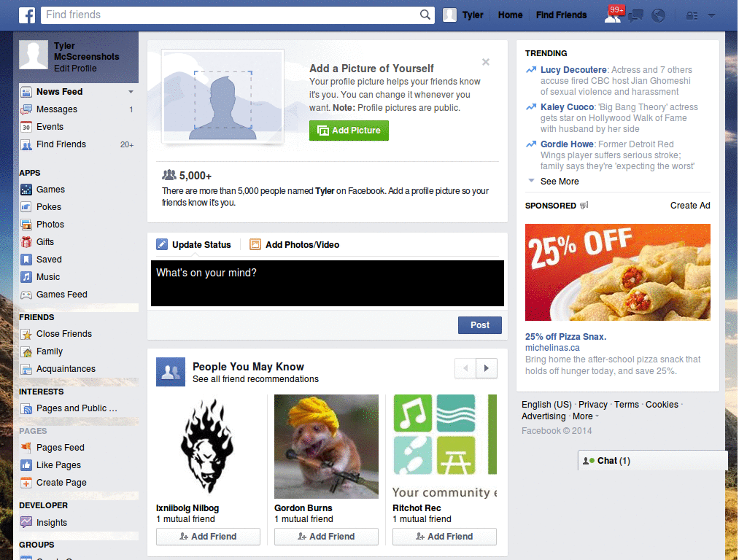The image size is (747, 560).
Task: Show previous People You May Know
Action: coord(465,368)
